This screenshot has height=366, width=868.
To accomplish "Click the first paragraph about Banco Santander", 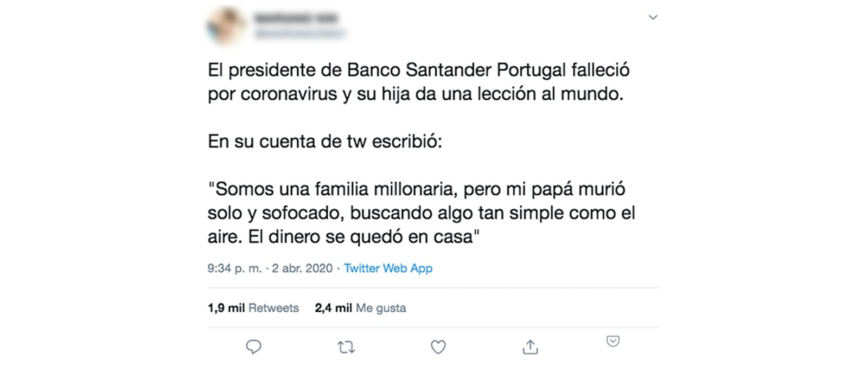I will click(418, 82).
